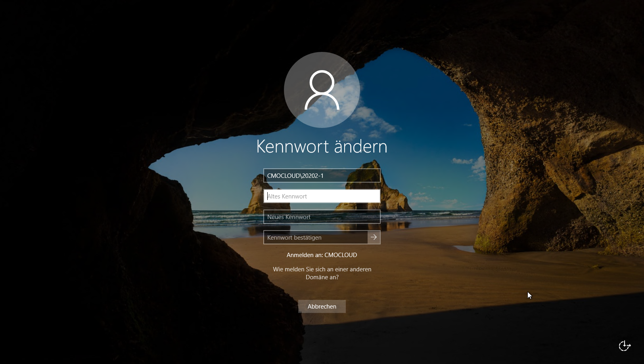Click into the Neues Kennwort field
The height and width of the screenshot is (364, 644).
[x=322, y=217]
